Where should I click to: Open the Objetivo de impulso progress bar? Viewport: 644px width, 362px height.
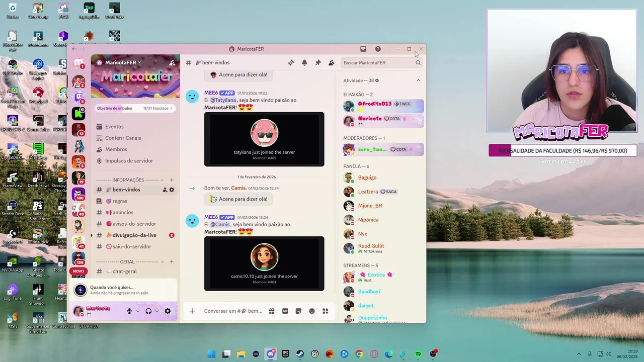(x=135, y=108)
